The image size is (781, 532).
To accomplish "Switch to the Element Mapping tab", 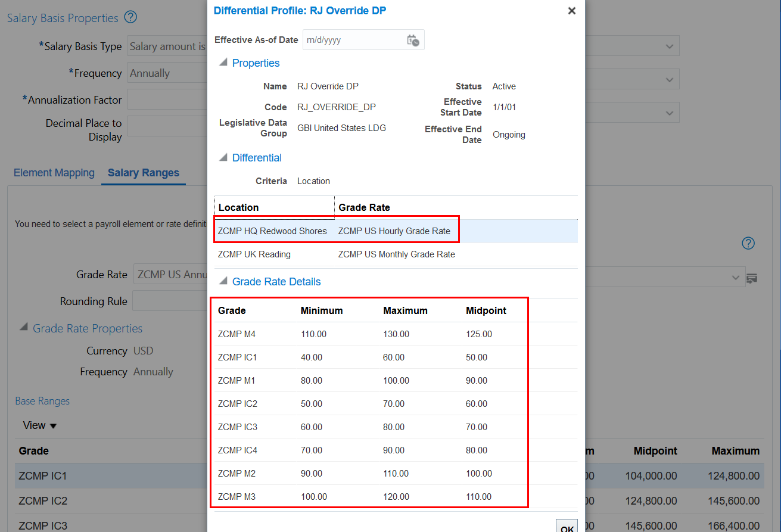I will coord(54,173).
